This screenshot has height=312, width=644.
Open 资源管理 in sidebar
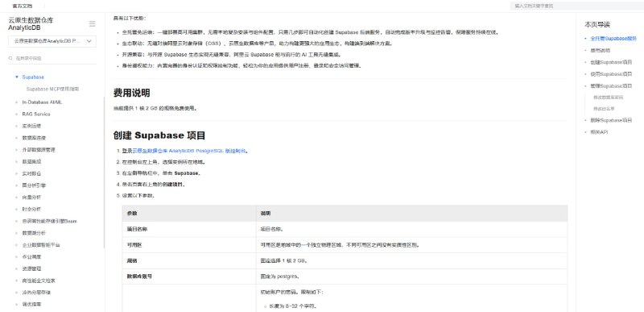(x=31, y=268)
